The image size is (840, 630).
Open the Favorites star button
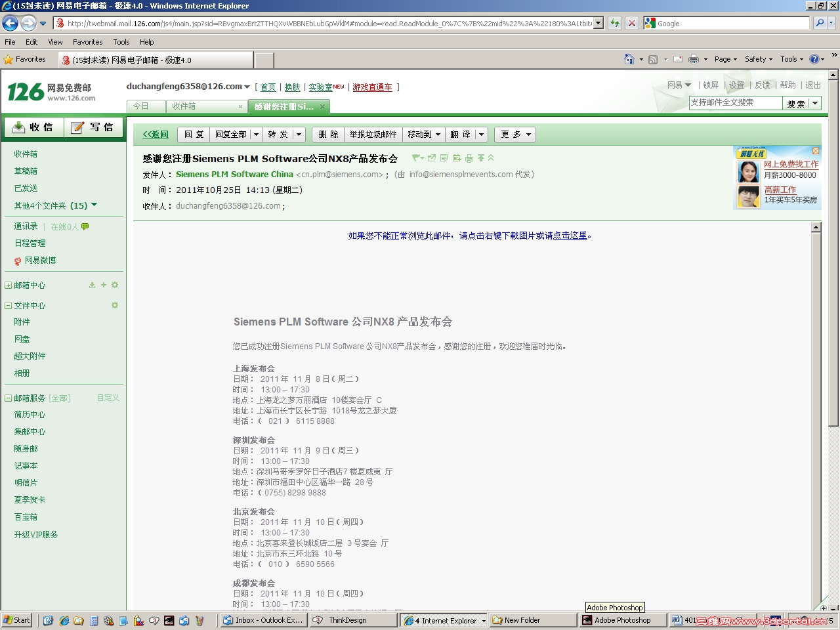click(25, 59)
